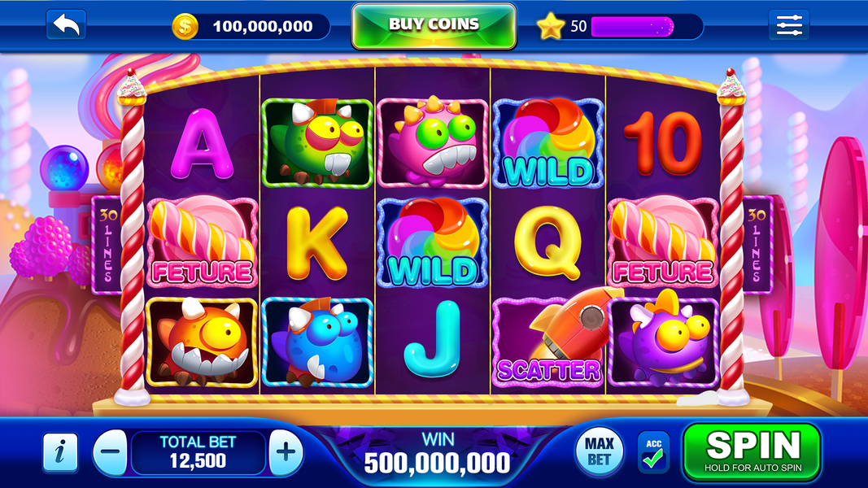
Task: Select the MAX BET button
Action: point(599,452)
